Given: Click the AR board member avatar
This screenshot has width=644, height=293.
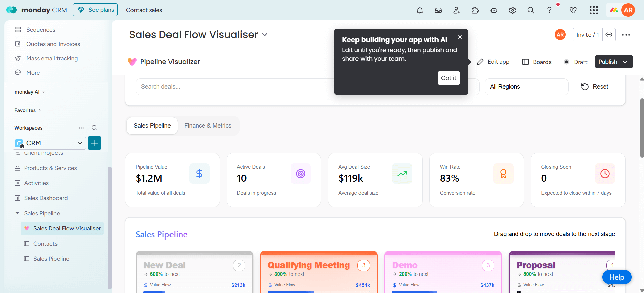Looking at the screenshot, I should pyautogui.click(x=560, y=35).
